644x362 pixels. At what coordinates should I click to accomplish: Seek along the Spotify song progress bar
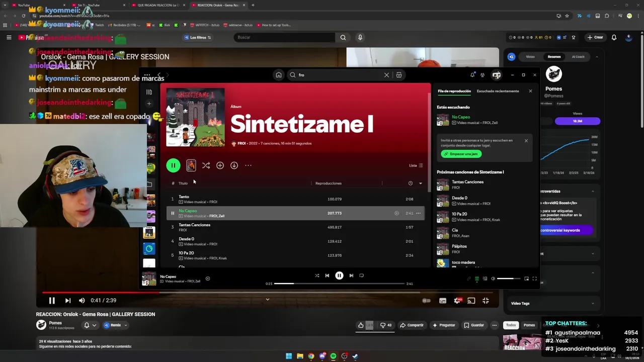[339, 284]
